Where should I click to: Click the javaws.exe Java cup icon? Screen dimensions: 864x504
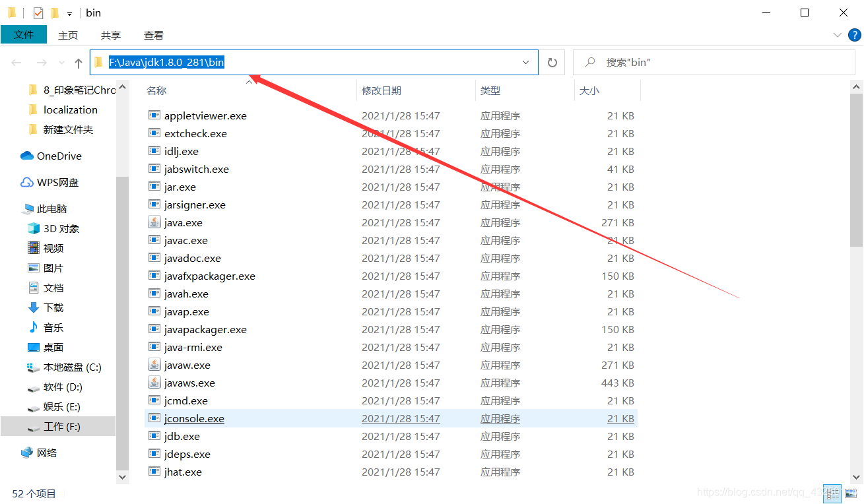(154, 383)
